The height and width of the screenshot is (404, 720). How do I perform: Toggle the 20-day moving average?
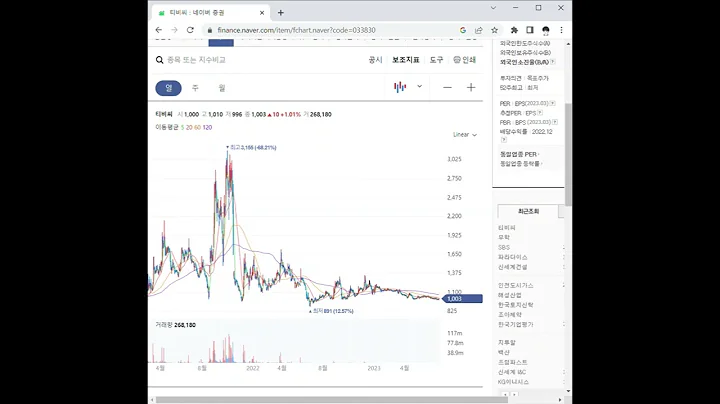tap(189, 127)
